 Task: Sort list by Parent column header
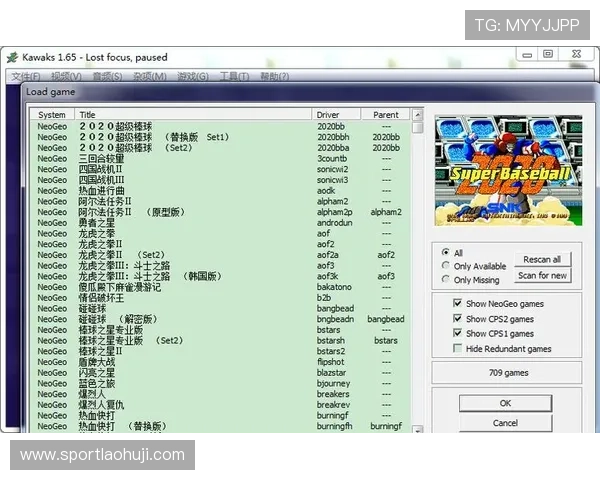386,114
